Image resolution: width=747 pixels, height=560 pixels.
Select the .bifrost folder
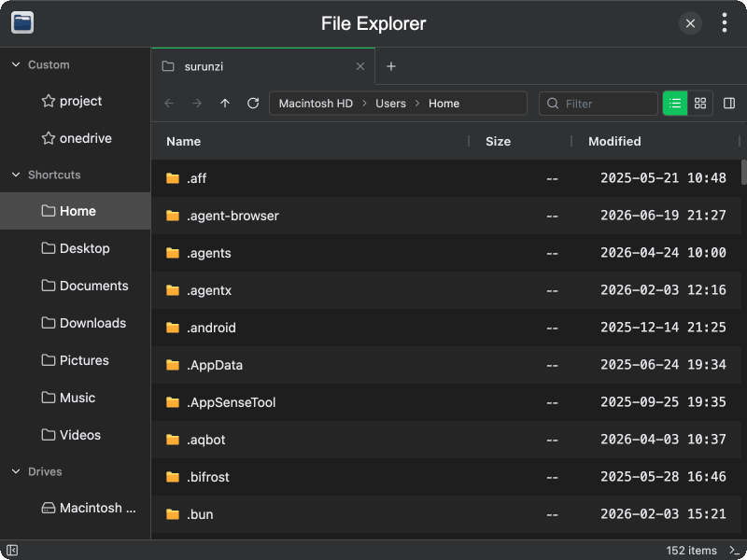446,477
